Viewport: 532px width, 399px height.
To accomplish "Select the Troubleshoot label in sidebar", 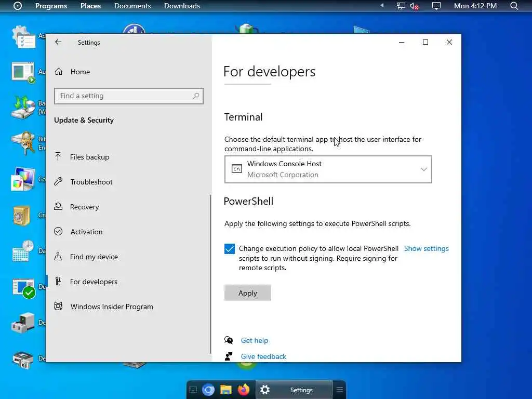I will [x=91, y=182].
